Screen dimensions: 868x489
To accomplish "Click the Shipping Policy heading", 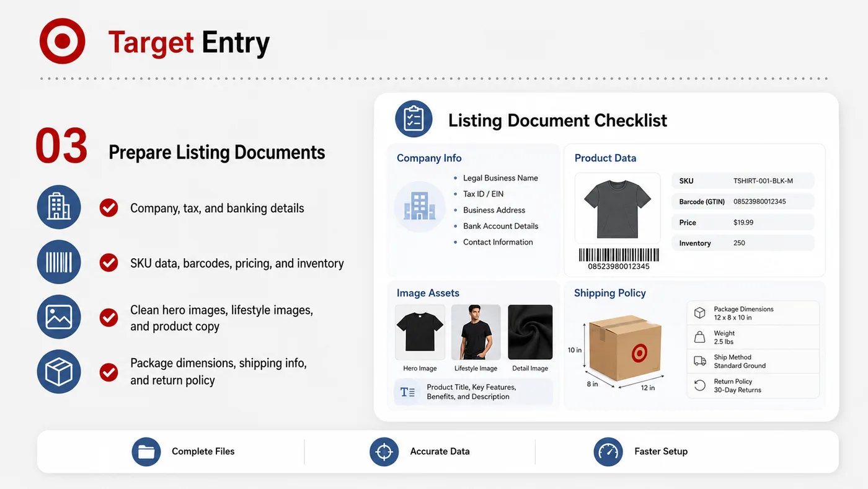I will coord(610,293).
